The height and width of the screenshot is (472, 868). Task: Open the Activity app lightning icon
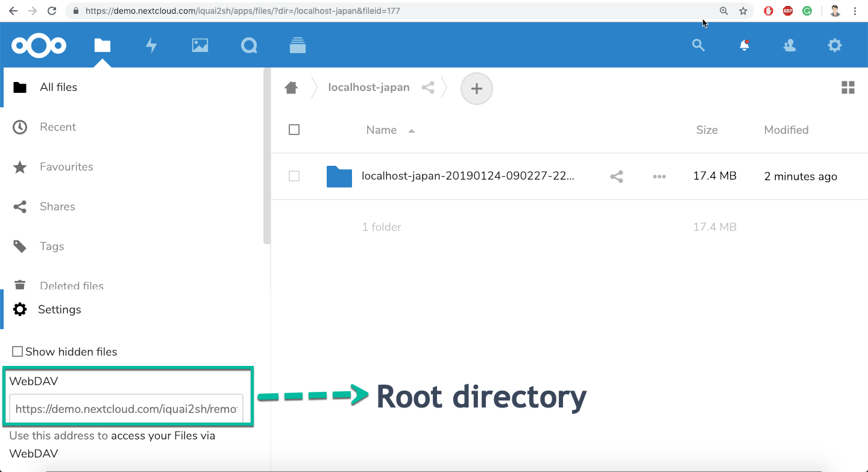(x=151, y=45)
